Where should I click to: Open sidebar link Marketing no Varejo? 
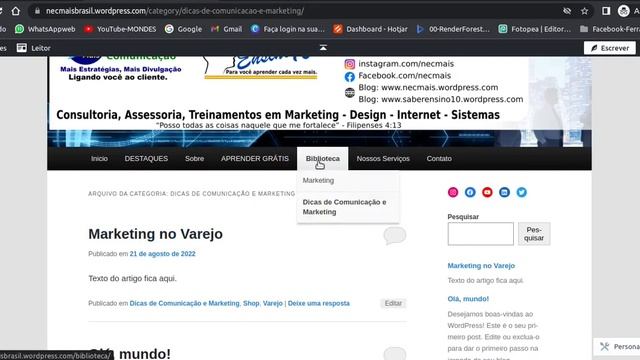click(481, 266)
